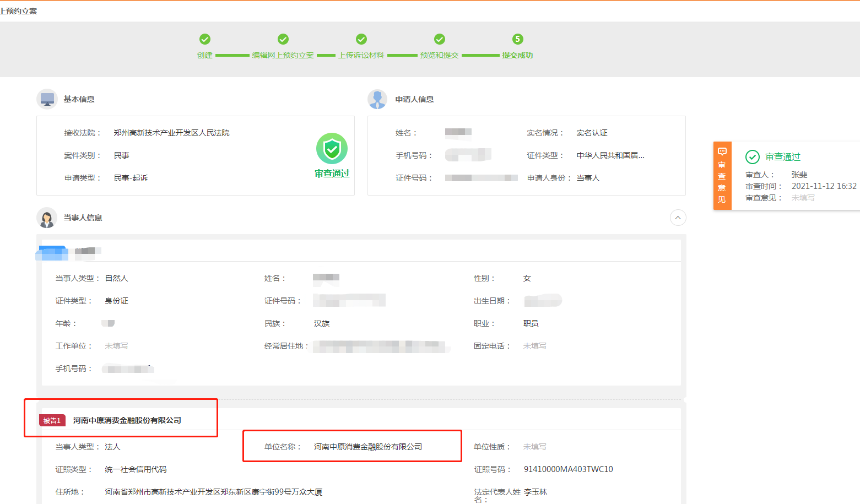The height and width of the screenshot is (504, 860).
Task: Click the 创建 step label
Action: click(x=205, y=55)
